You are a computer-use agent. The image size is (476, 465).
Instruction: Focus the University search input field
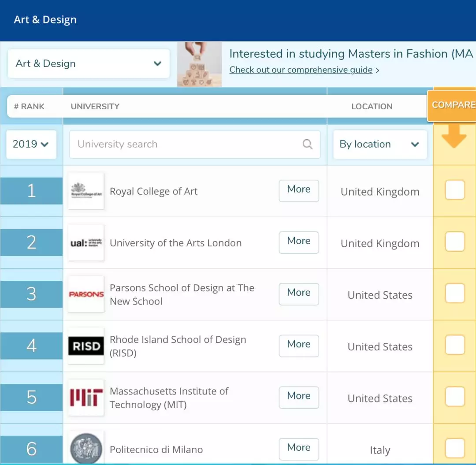(x=185, y=144)
